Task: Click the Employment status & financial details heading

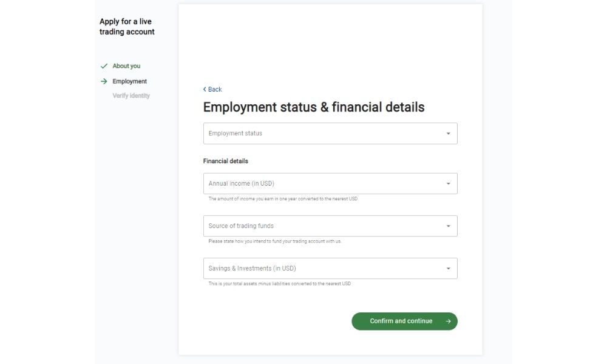Action: [314, 107]
